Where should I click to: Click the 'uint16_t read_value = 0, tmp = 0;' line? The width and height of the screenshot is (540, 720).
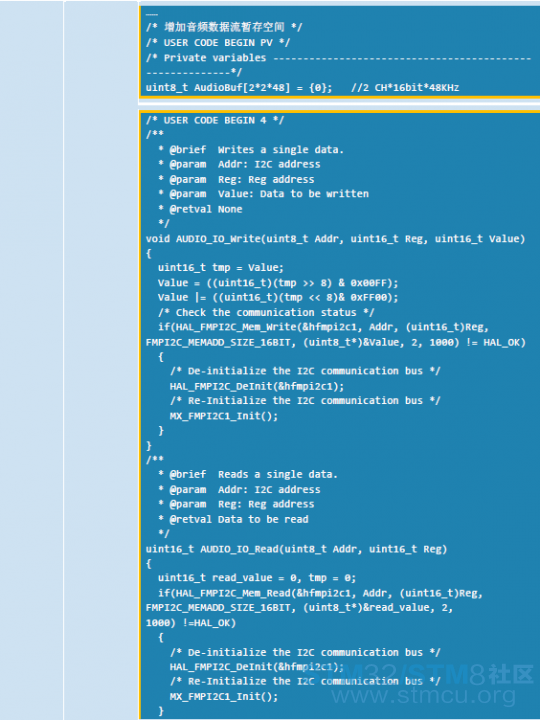pos(257,578)
